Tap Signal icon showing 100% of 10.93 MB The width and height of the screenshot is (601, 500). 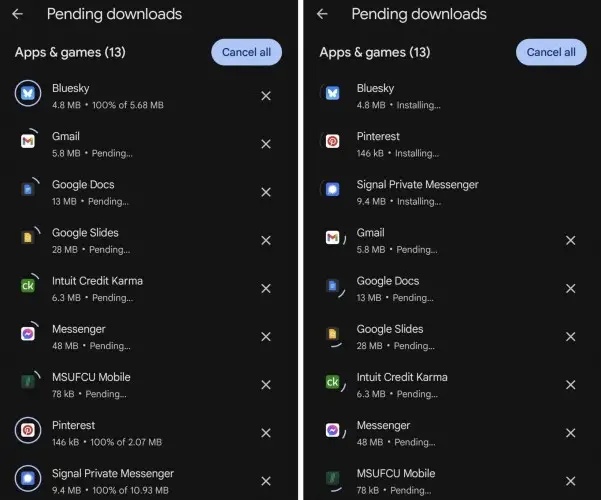[28, 479]
